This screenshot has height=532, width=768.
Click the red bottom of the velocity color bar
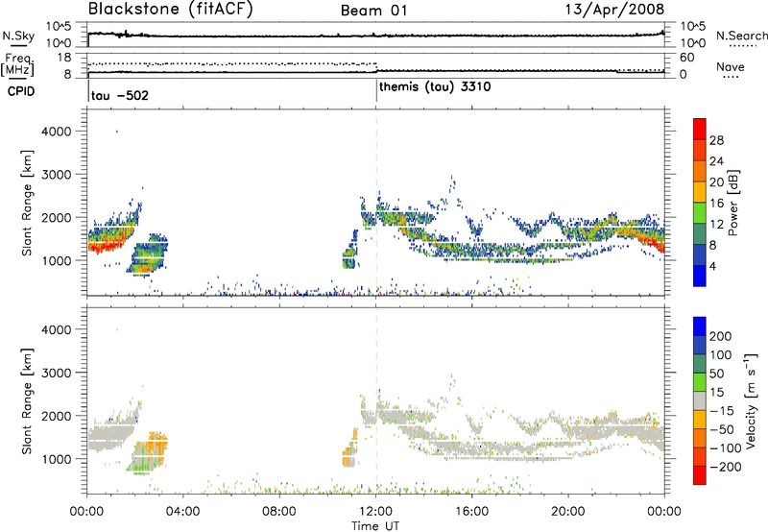[700, 475]
